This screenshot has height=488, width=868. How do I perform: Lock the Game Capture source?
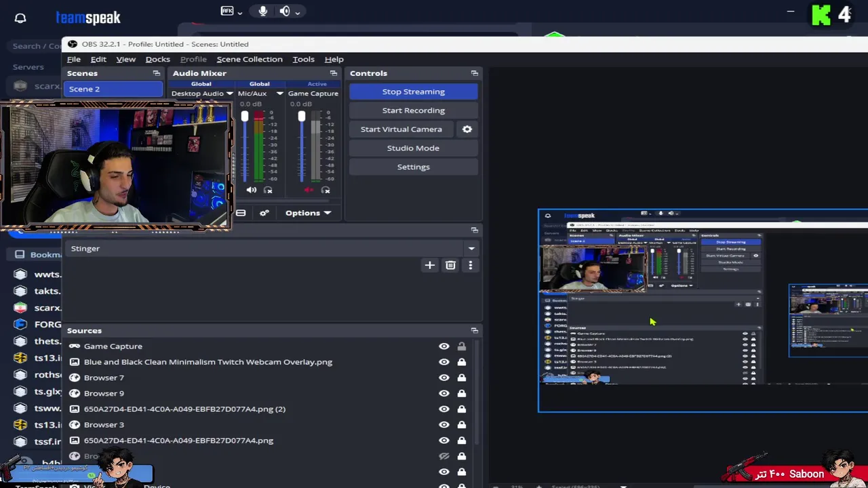pos(461,346)
